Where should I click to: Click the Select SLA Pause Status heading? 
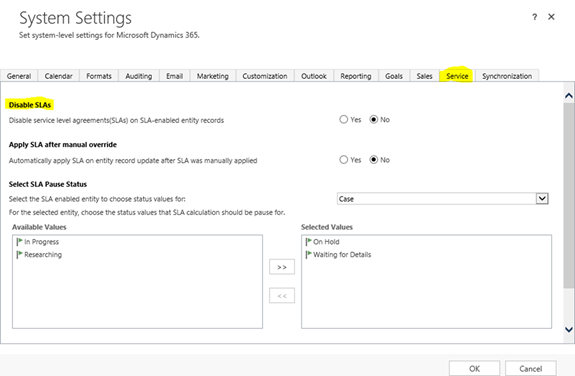[48, 184]
